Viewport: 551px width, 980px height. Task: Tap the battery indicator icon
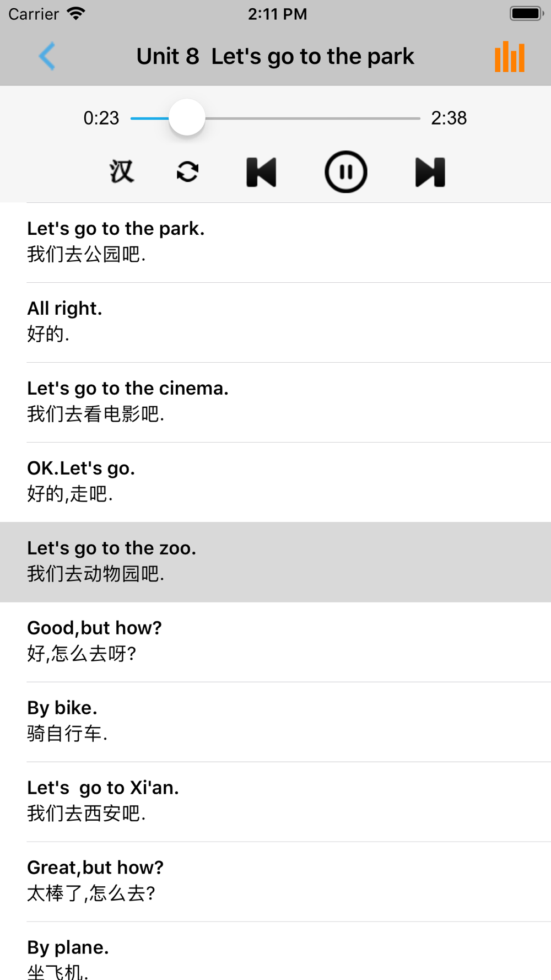click(526, 14)
